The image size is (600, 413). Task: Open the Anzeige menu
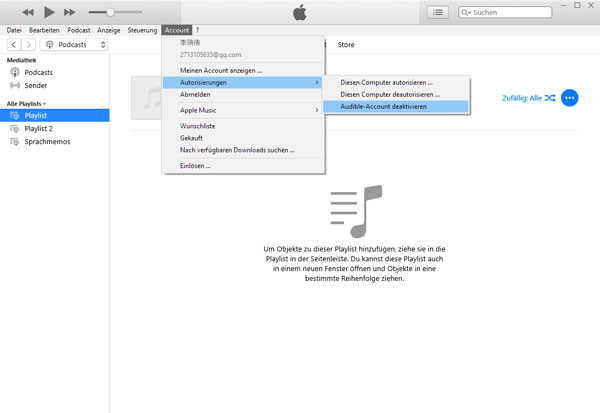[108, 30]
